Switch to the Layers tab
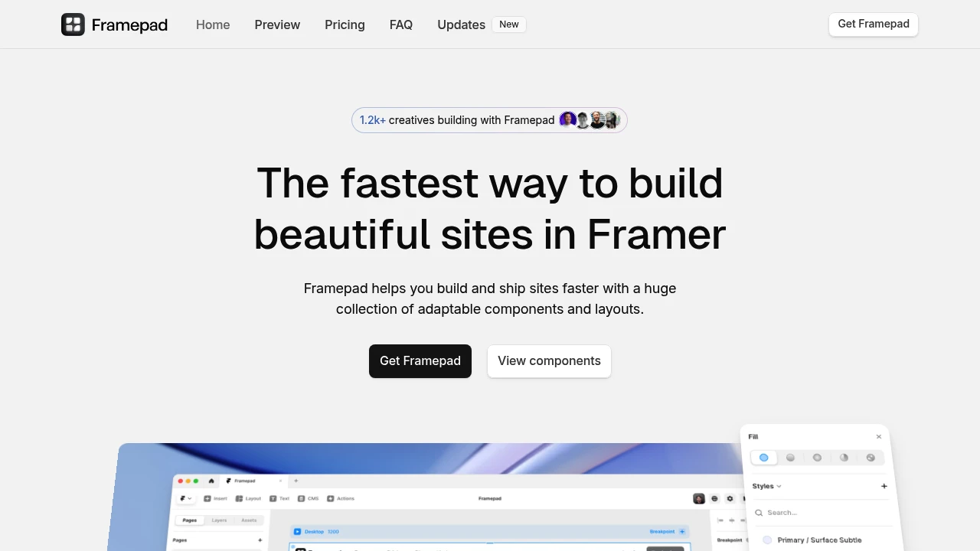980x551 pixels. point(219,520)
